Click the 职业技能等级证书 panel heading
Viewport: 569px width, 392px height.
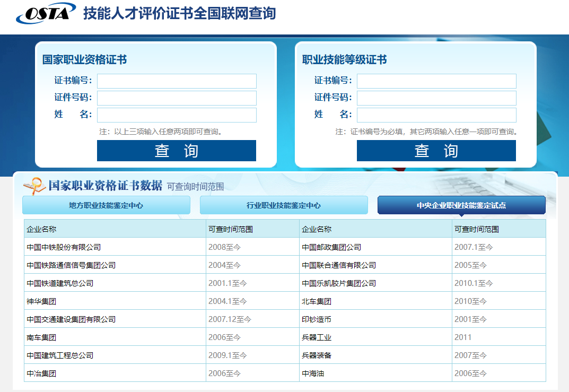344,59
